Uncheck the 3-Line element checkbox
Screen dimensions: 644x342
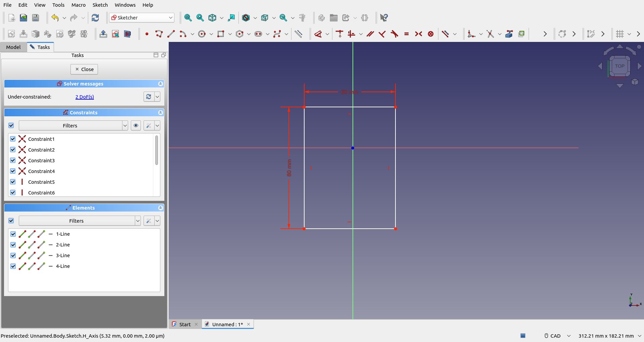tap(13, 255)
